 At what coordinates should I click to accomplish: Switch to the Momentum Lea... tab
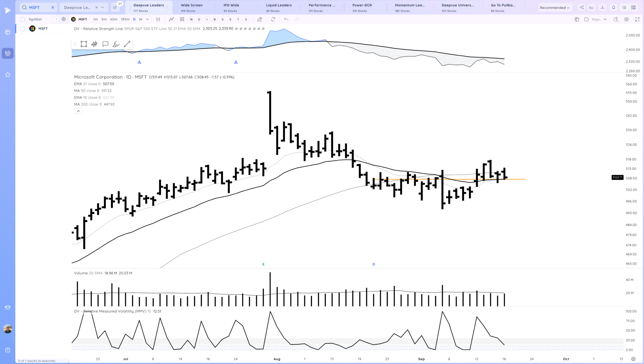click(410, 8)
